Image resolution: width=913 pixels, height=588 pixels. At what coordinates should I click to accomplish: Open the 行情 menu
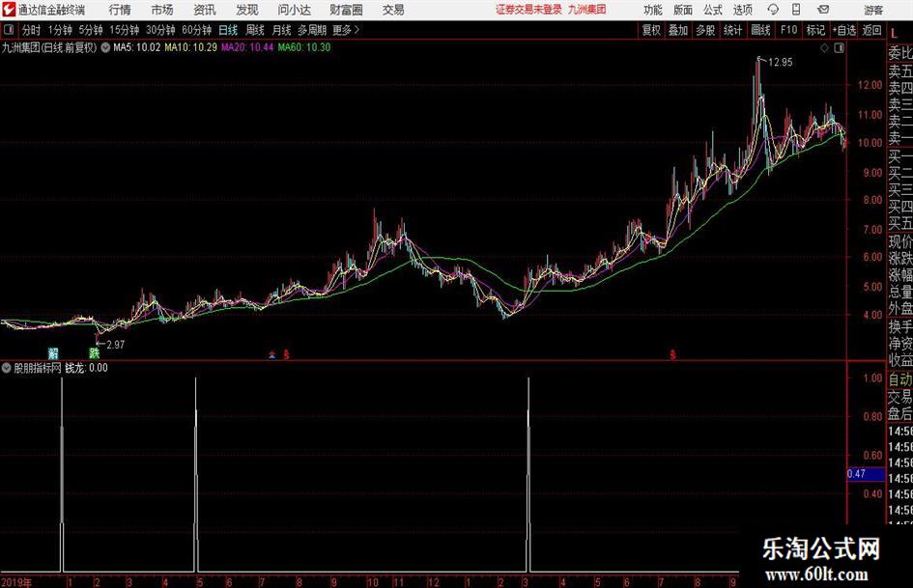tap(120, 10)
